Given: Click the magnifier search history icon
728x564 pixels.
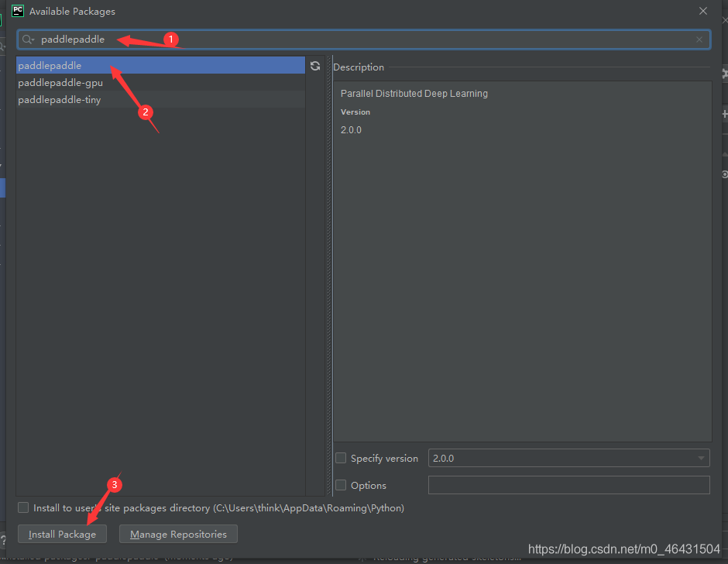Looking at the screenshot, I should [29, 40].
